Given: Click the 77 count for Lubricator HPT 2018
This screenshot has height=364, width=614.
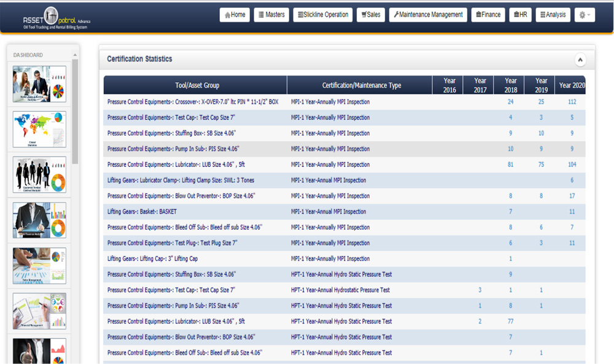Looking at the screenshot, I should coord(510,321).
